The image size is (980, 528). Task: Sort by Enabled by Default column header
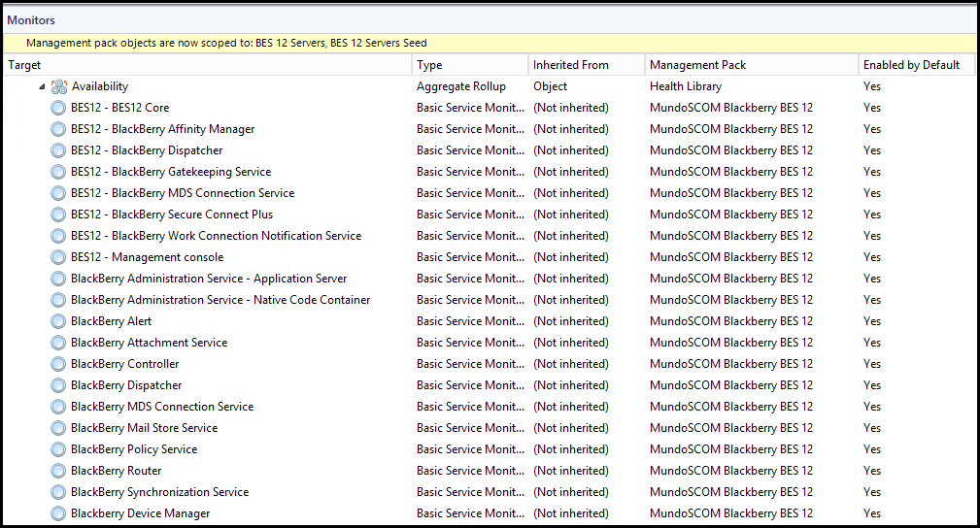pyautogui.click(x=916, y=65)
